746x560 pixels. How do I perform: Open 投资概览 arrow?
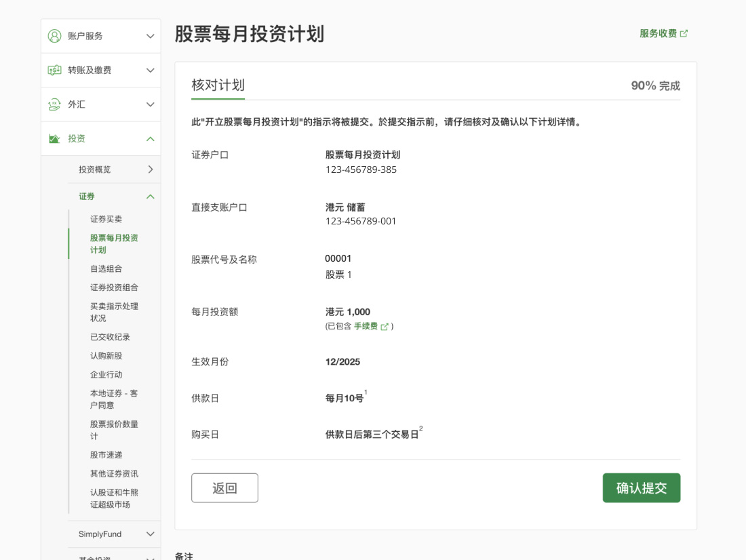click(x=151, y=169)
